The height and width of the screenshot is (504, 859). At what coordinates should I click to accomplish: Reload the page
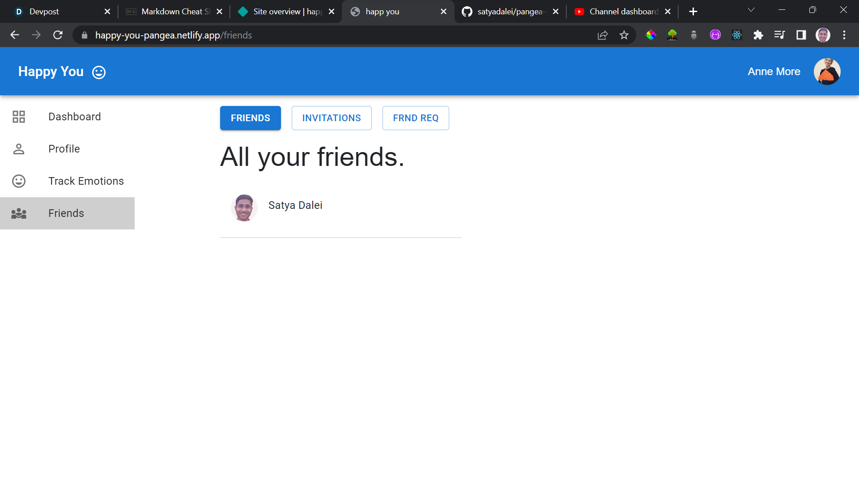point(58,35)
